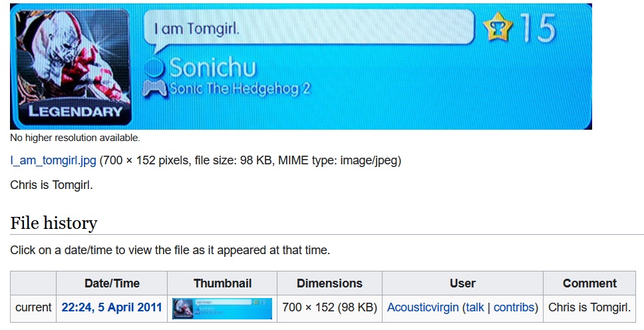This screenshot has height=330, width=644.
Task: Click the Dimensions column header
Action: click(x=329, y=283)
